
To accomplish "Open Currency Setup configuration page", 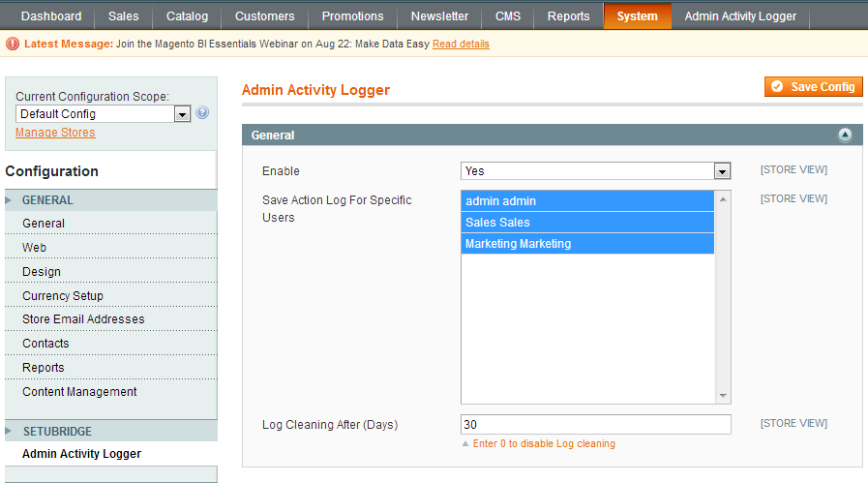I will 63,296.
